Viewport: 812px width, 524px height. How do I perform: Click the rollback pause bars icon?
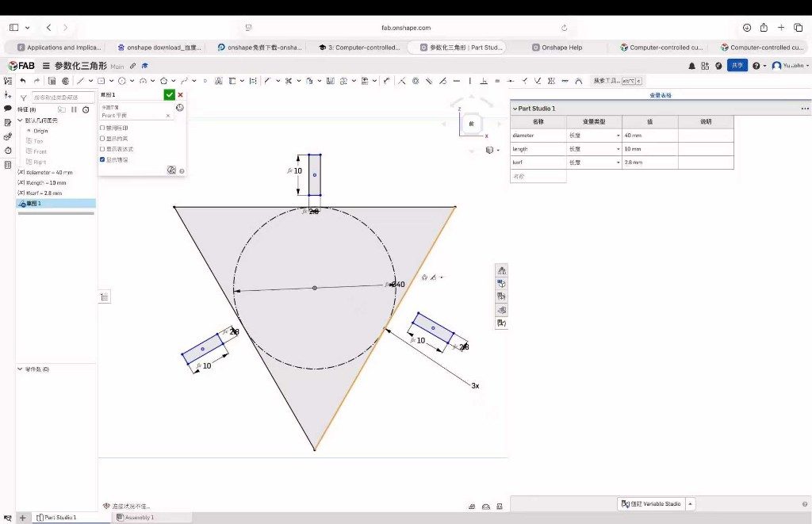74,109
